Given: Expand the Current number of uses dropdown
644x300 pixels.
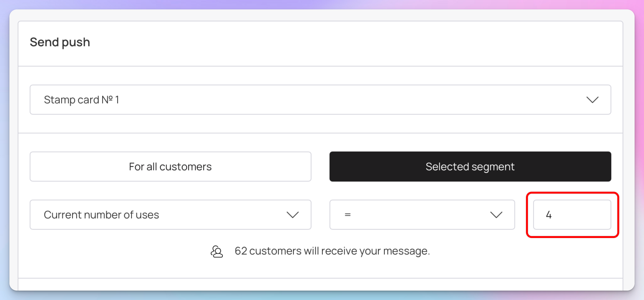Looking at the screenshot, I should coord(170,215).
